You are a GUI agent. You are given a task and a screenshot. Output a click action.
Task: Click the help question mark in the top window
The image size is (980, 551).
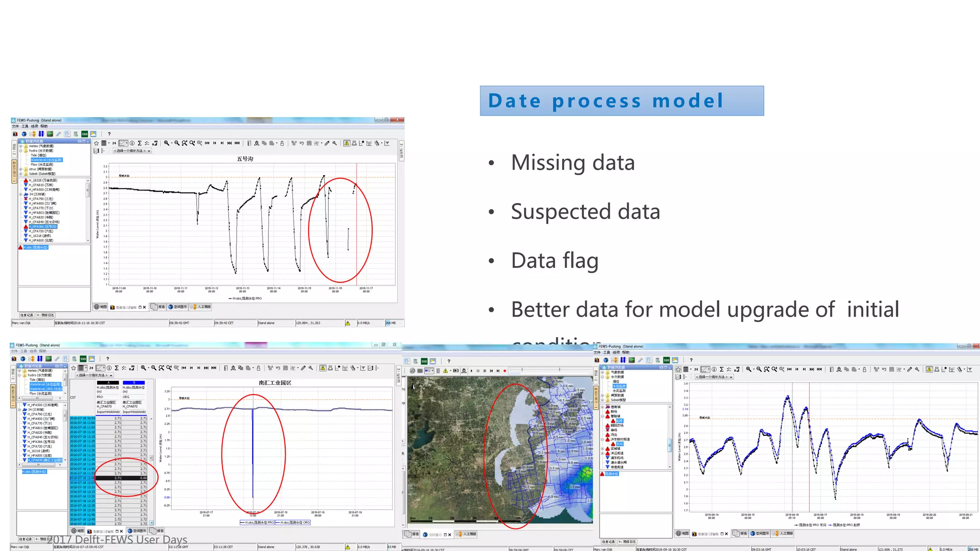pos(109,134)
